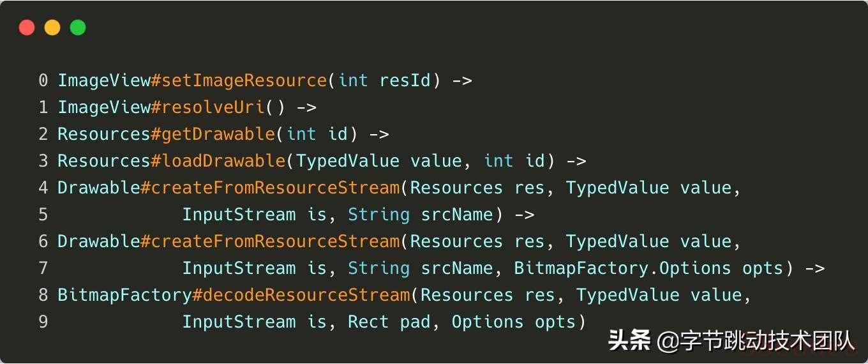Click the @字节跳动技术团队 watermark handle
Screen dimensions: 868x364
[755, 340]
